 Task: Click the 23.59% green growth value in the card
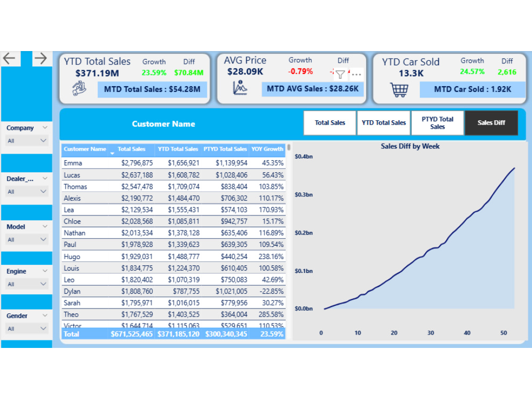point(154,72)
